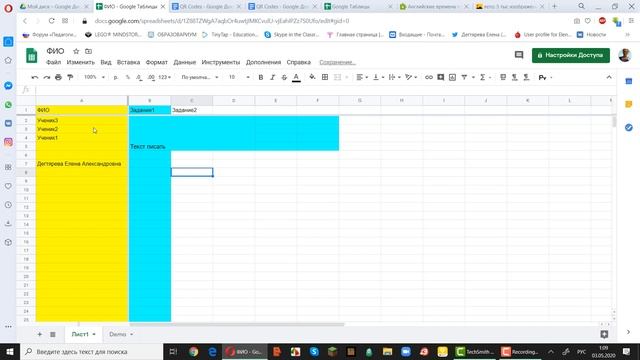Insert a comment icon
This screenshot has width=640, height=360.
440,77
